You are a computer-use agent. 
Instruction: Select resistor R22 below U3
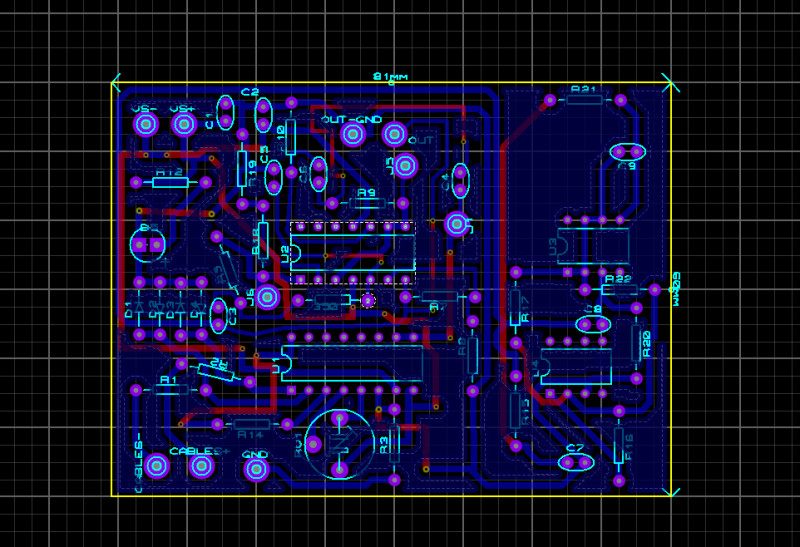[x=618, y=290]
